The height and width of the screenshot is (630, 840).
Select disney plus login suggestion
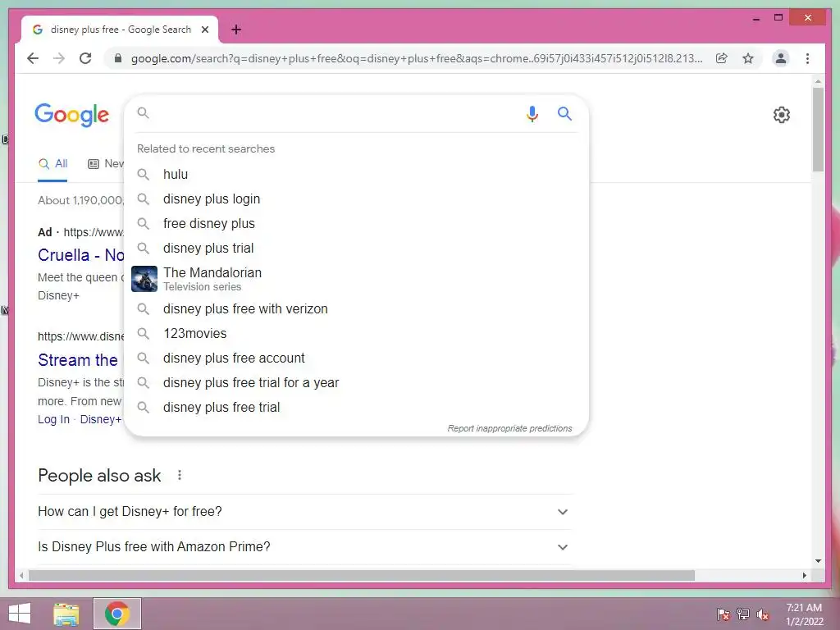click(356, 199)
